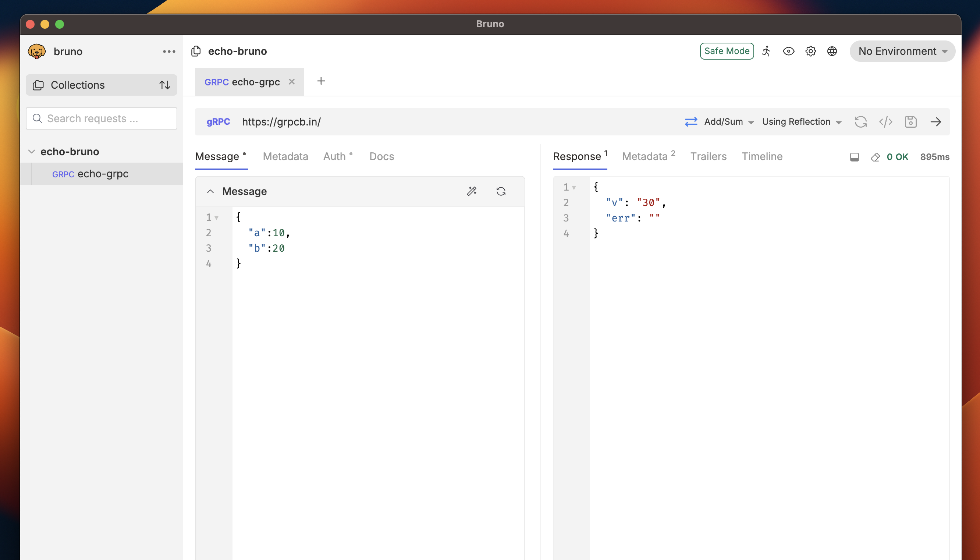Click the Collections button in sidebar
This screenshot has height=560, width=980.
click(78, 85)
